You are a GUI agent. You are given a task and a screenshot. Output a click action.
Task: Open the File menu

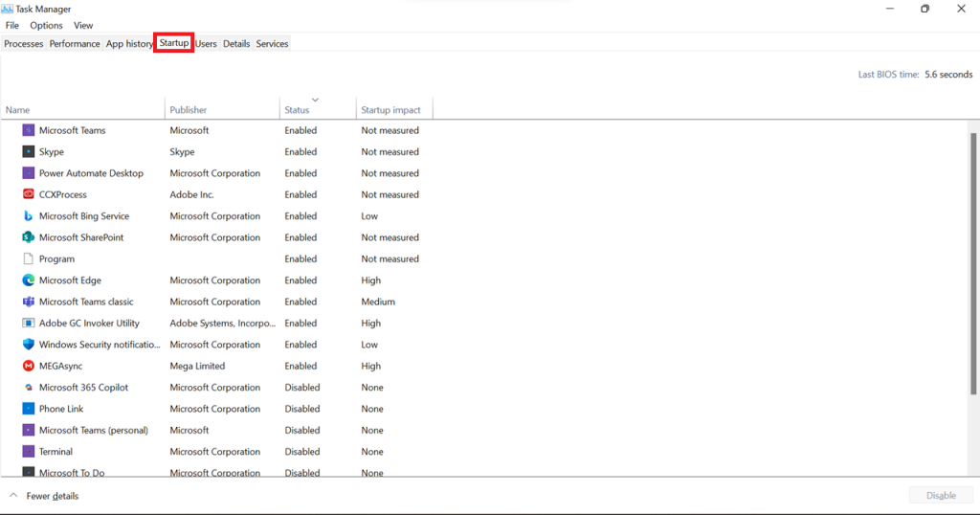[11, 26]
